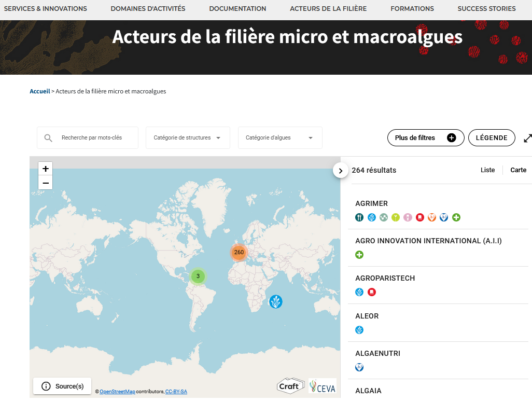This screenshot has height=415, width=532.
Task: Click the blue seaweed icon under AGROPARISTECH
Action: (x=359, y=292)
